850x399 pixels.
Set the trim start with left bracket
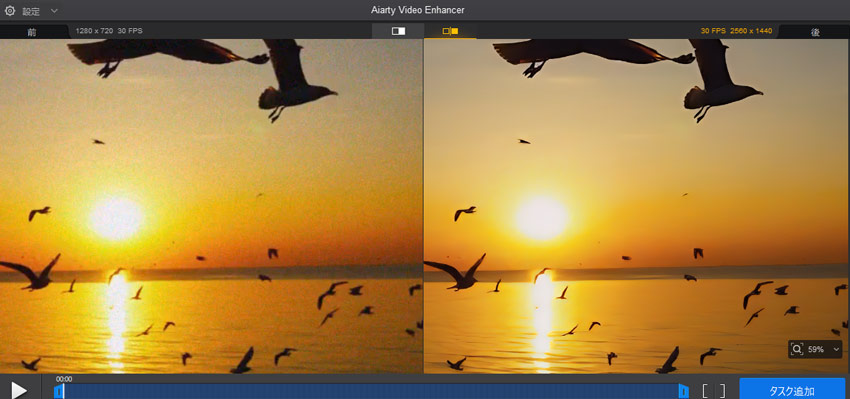tap(705, 390)
